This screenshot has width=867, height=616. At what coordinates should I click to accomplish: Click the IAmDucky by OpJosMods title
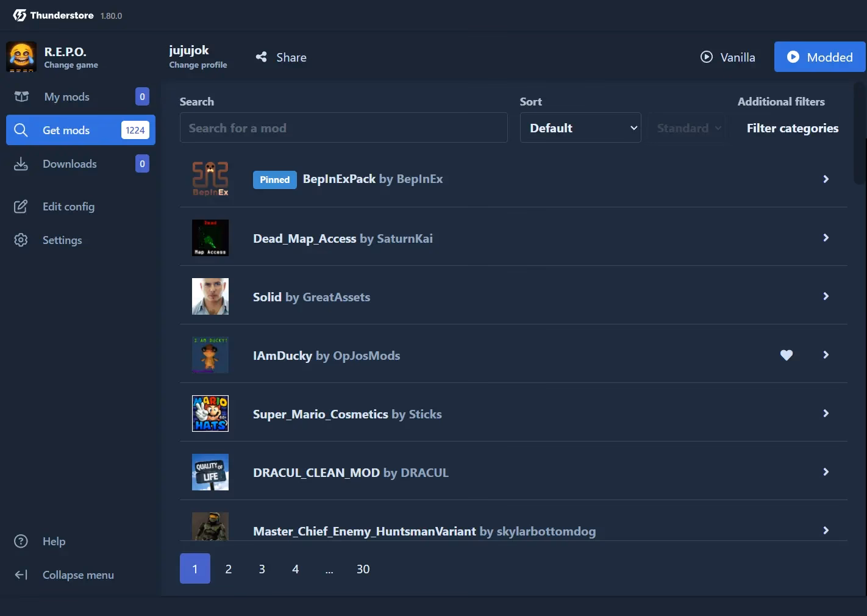(326, 355)
